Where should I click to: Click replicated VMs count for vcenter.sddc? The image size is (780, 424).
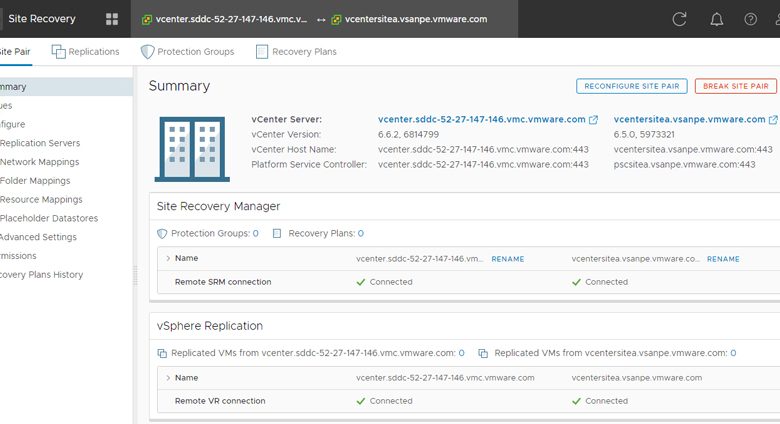point(462,353)
